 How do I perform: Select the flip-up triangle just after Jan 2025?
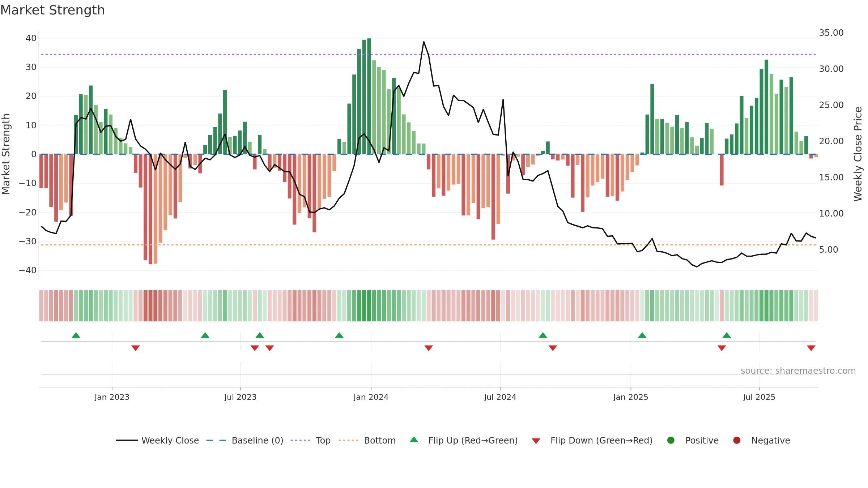click(642, 335)
